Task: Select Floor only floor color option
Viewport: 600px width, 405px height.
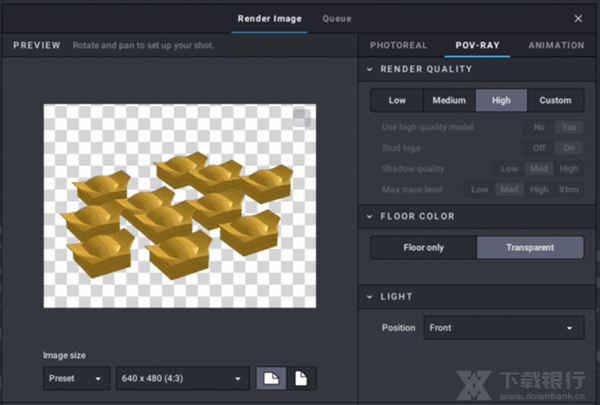Action: [x=423, y=247]
